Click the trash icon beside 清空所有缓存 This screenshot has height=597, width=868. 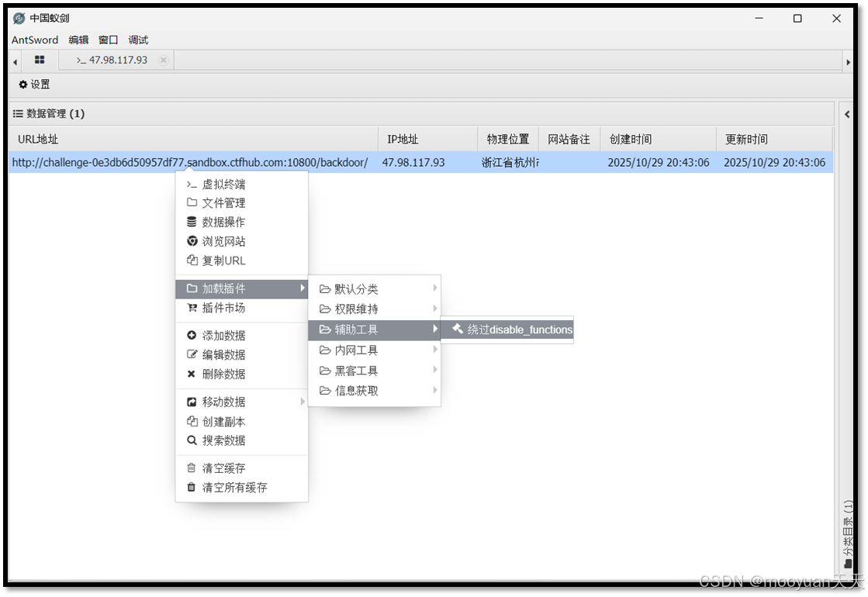[191, 488]
